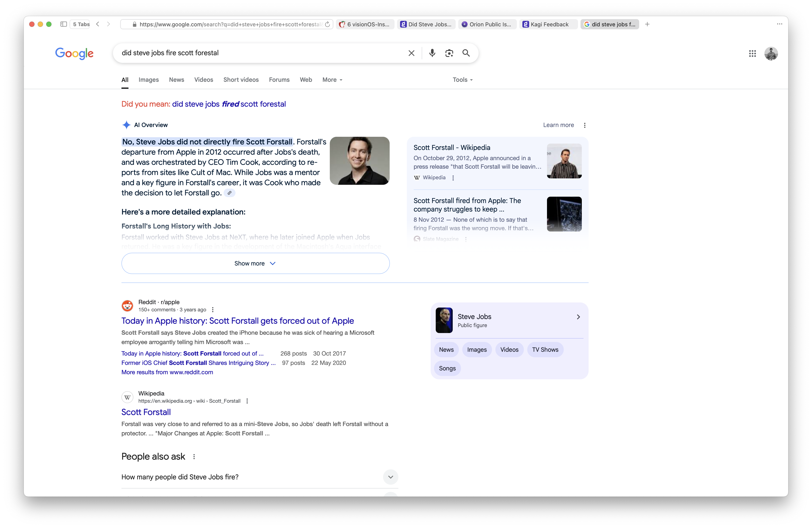Open the Tools dropdown
The height and width of the screenshot is (528, 812).
(462, 80)
